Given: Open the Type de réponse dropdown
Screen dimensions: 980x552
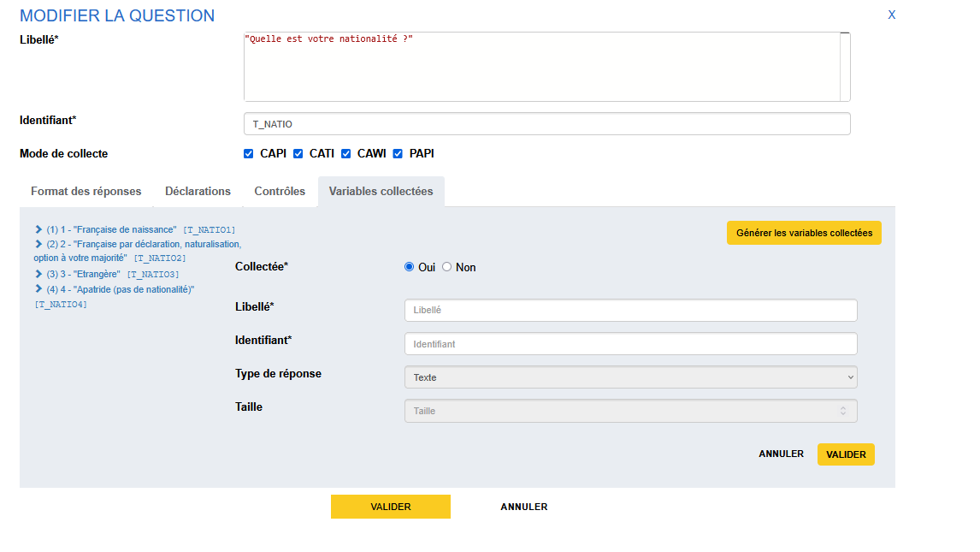Looking at the screenshot, I should [630, 377].
